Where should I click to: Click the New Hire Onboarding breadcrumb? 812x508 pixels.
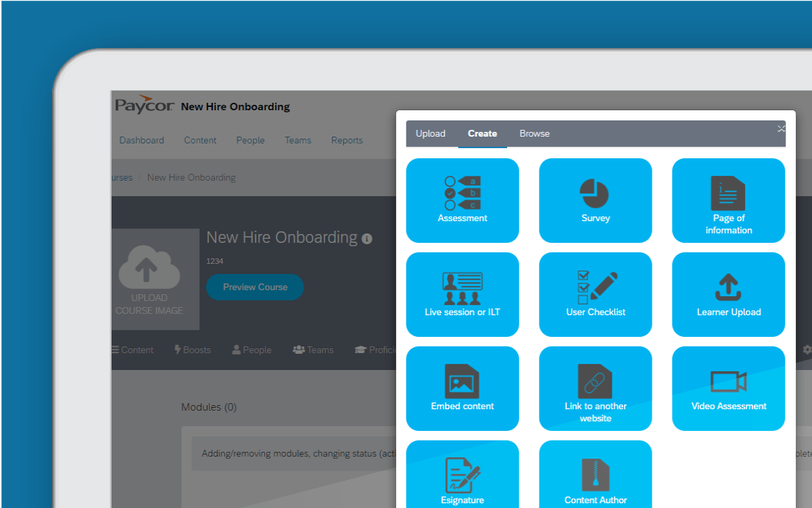click(x=191, y=177)
